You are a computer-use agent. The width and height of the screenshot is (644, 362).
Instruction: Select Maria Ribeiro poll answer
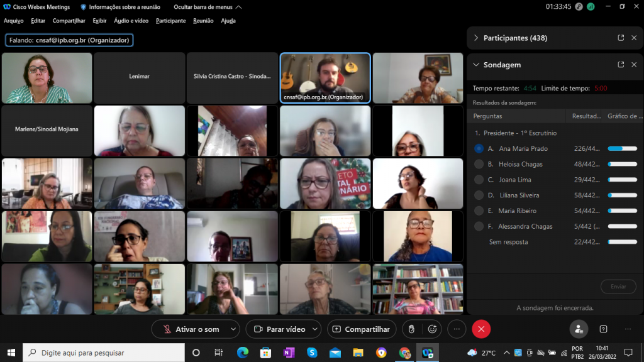[479, 211]
